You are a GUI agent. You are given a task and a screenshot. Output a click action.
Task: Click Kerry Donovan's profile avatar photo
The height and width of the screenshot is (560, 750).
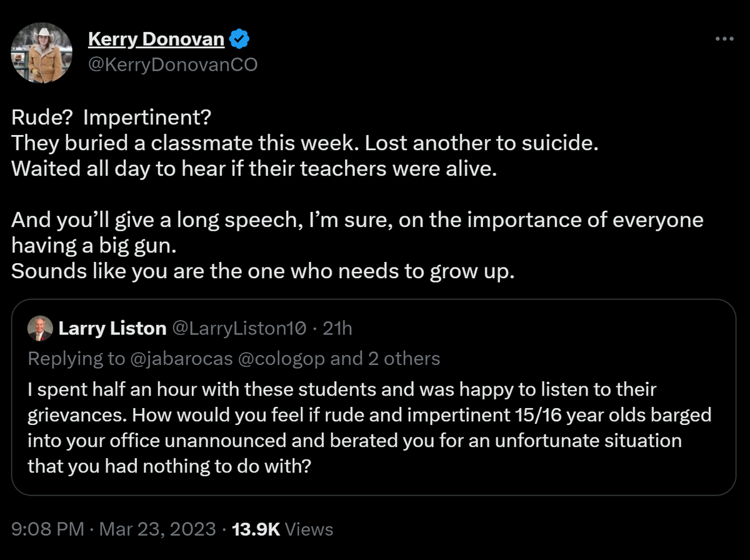click(x=42, y=53)
